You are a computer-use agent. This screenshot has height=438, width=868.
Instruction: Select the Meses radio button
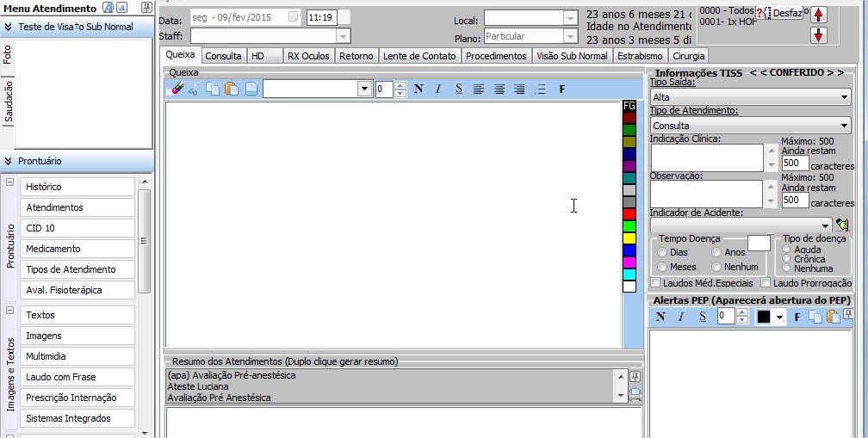coord(661,267)
